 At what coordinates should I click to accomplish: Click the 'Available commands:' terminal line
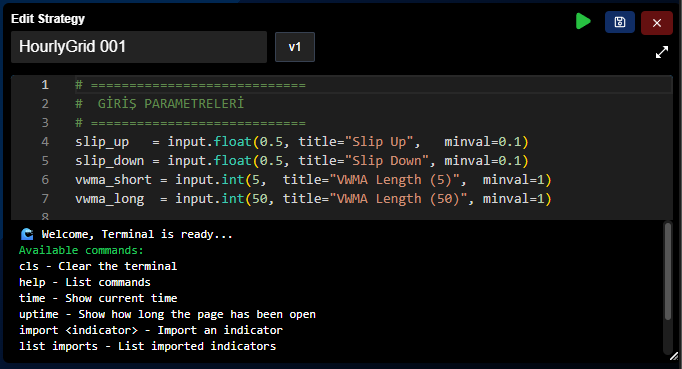click(81, 250)
